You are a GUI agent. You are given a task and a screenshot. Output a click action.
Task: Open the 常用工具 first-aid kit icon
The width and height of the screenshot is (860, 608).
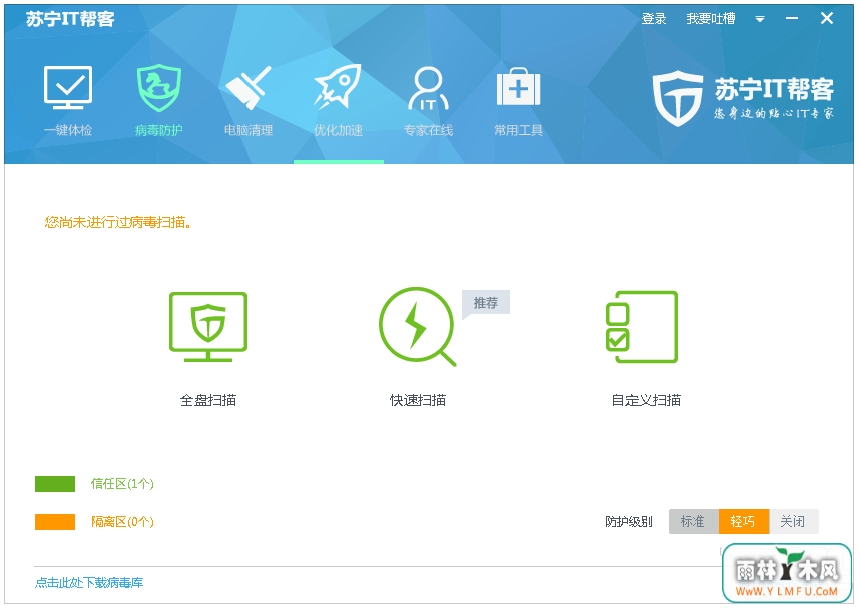pos(518,87)
